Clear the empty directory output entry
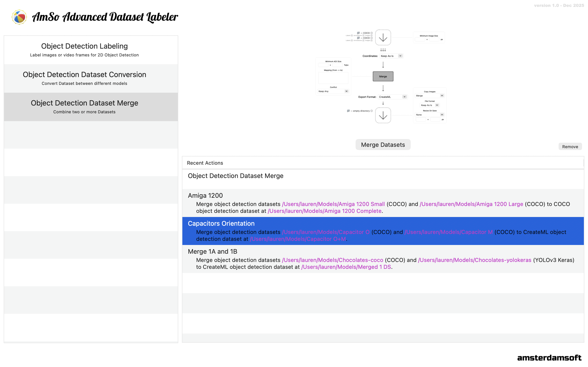Viewport: 588px width, 367px height. coord(371,111)
